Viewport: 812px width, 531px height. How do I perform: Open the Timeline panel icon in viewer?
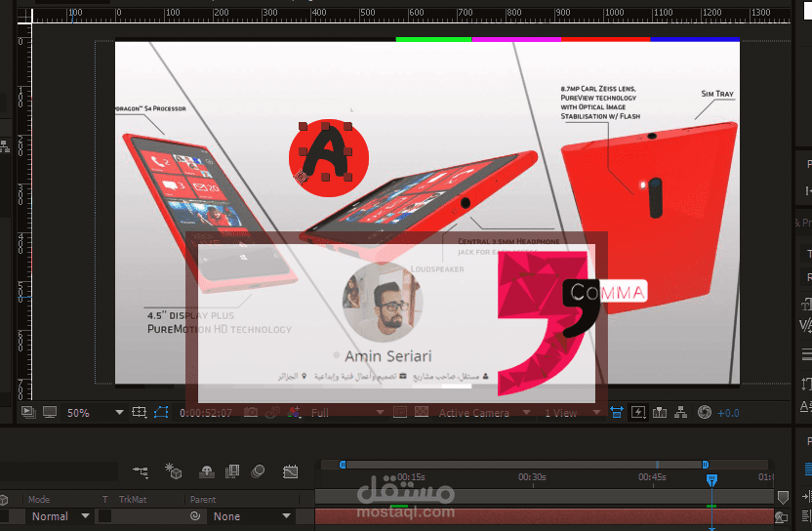tap(660, 412)
